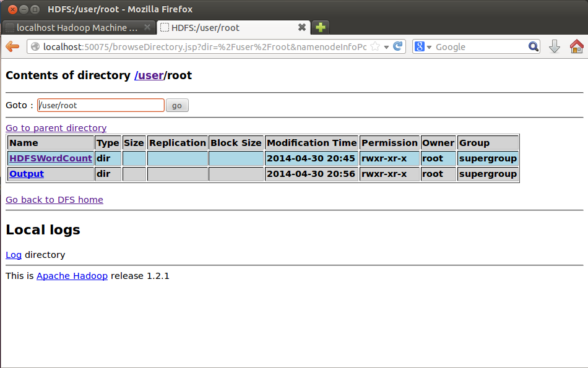Screen dimensions: 588x368
Task: Open the Apache Hadoop link
Action: pos(72,276)
